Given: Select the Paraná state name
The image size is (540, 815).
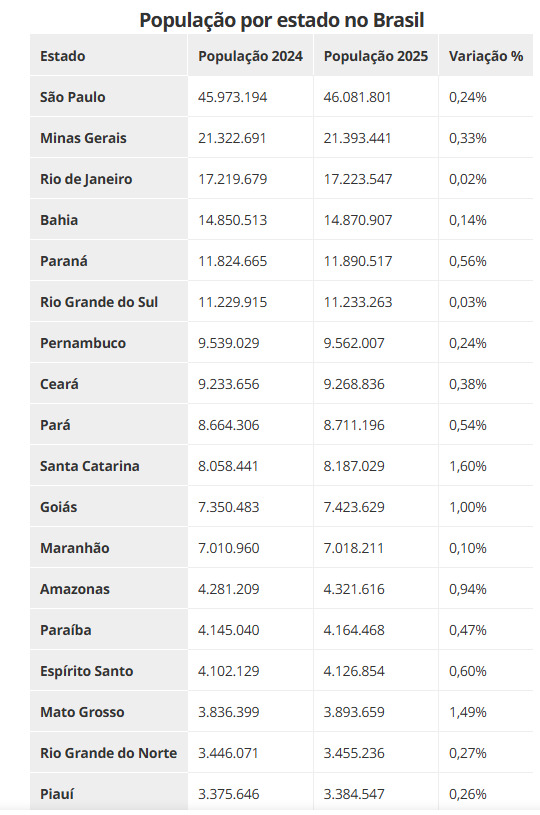Looking at the screenshot, I should tap(63, 261).
